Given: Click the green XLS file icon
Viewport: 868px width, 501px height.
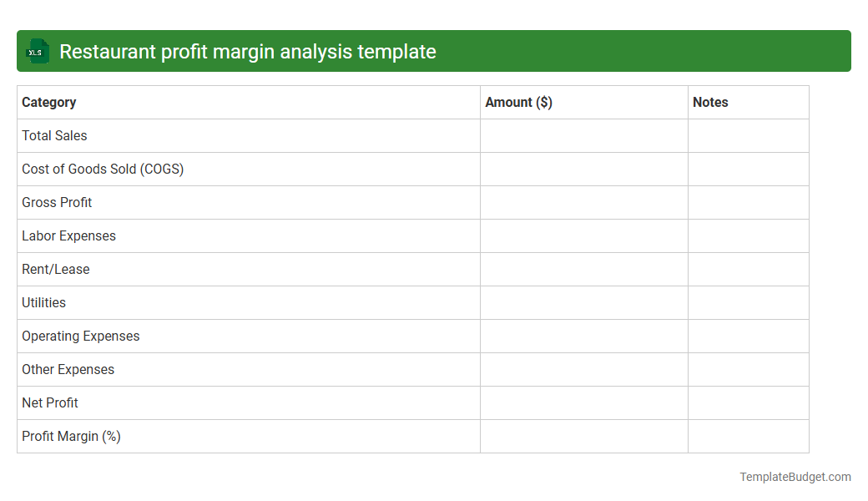Looking at the screenshot, I should tap(37, 51).
